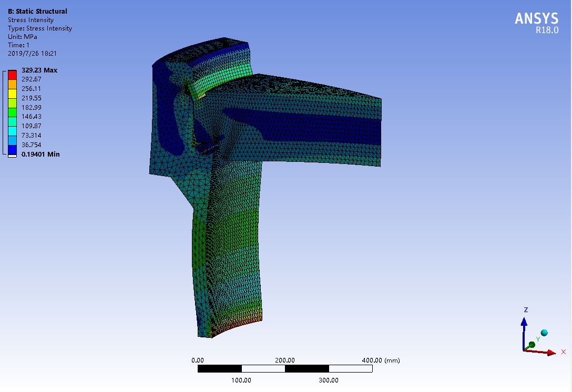Viewport: 572px width, 392px height.
Task: Click the 0.19401 Min legend value
Action: tap(40, 154)
